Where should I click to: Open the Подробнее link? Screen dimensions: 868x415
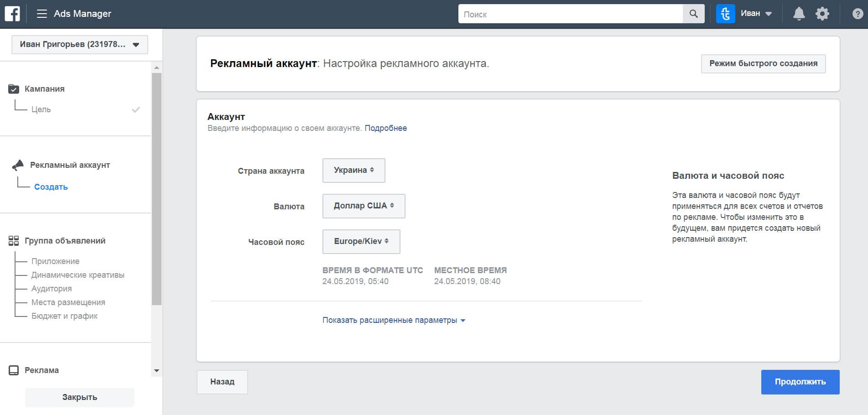pyautogui.click(x=385, y=128)
